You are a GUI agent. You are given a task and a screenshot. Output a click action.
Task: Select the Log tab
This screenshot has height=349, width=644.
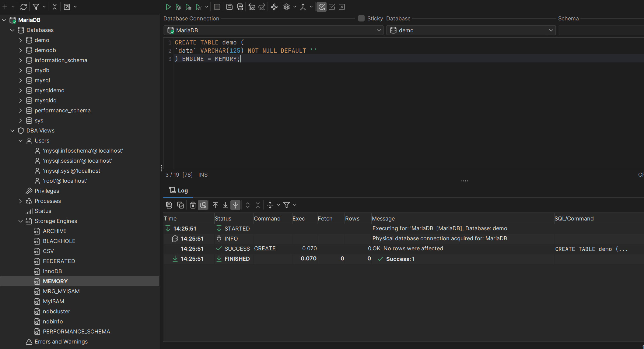[178, 190]
